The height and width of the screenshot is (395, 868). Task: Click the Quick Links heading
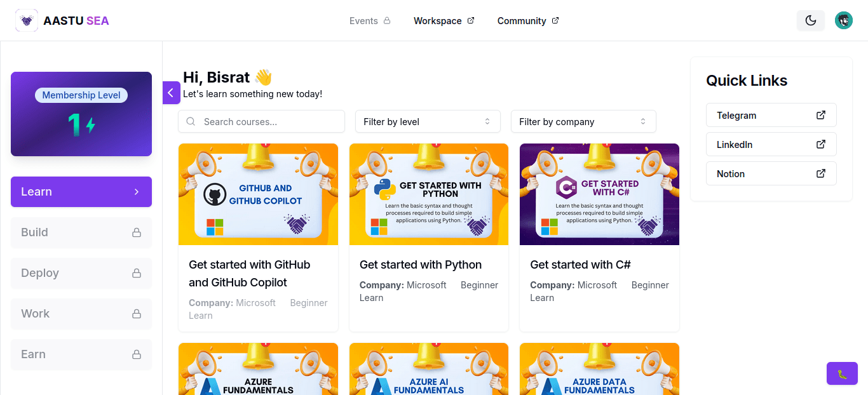coord(747,81)
